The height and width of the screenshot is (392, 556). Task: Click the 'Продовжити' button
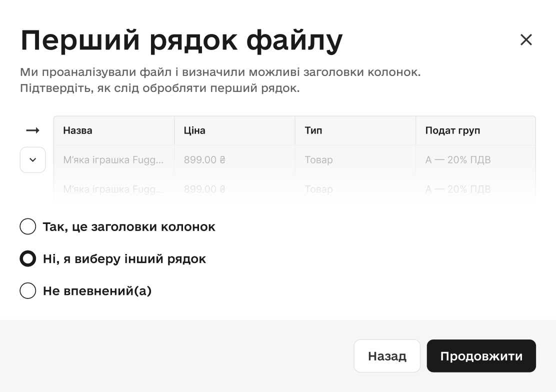[481, 356]
